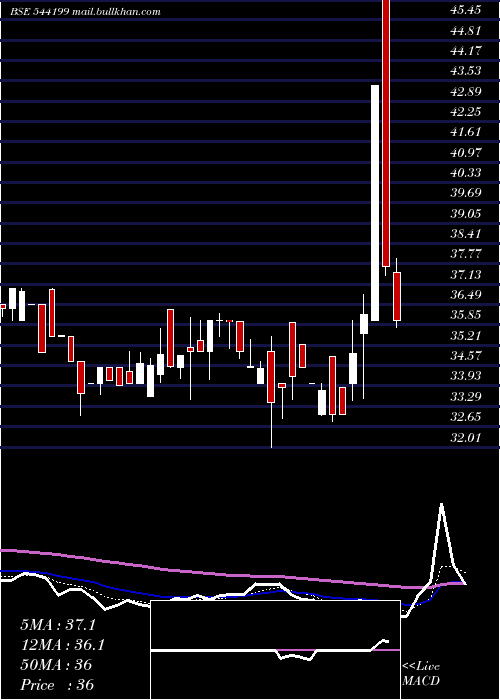Click the 50MA : 36 readout

56,665
